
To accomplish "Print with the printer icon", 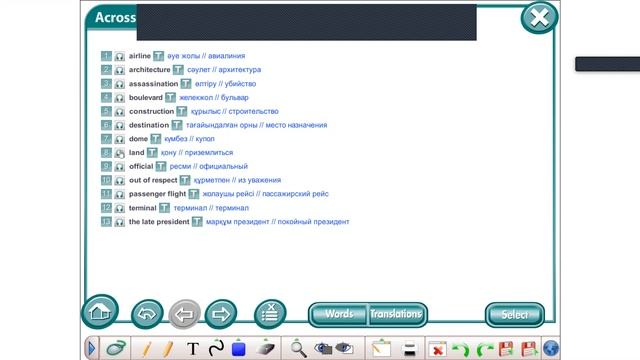I will (x=409, y=349).
